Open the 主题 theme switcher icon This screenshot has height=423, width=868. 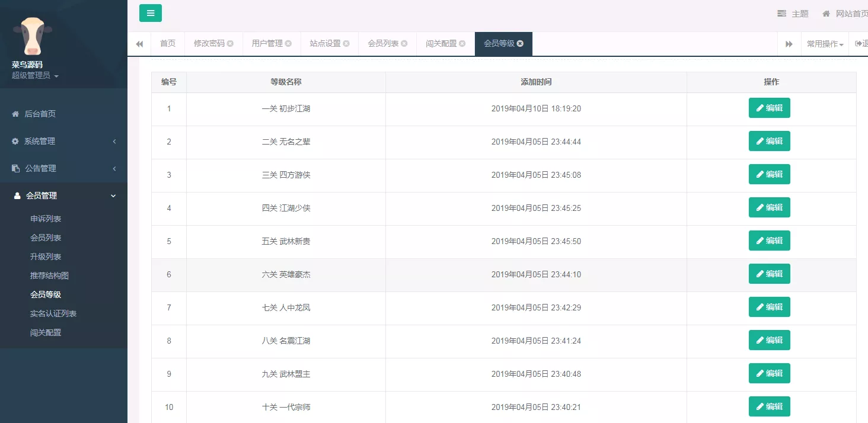pos(781,13)
